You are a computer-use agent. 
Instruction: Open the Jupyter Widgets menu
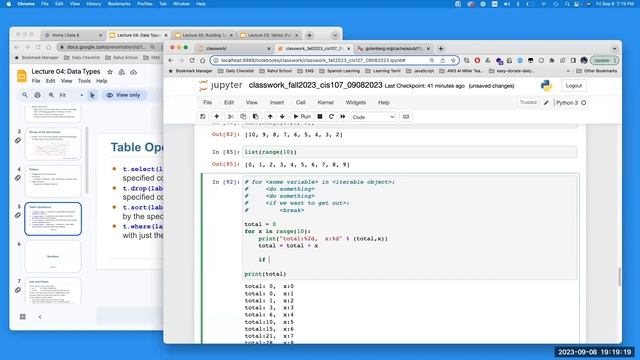click(x=356, y=102)
